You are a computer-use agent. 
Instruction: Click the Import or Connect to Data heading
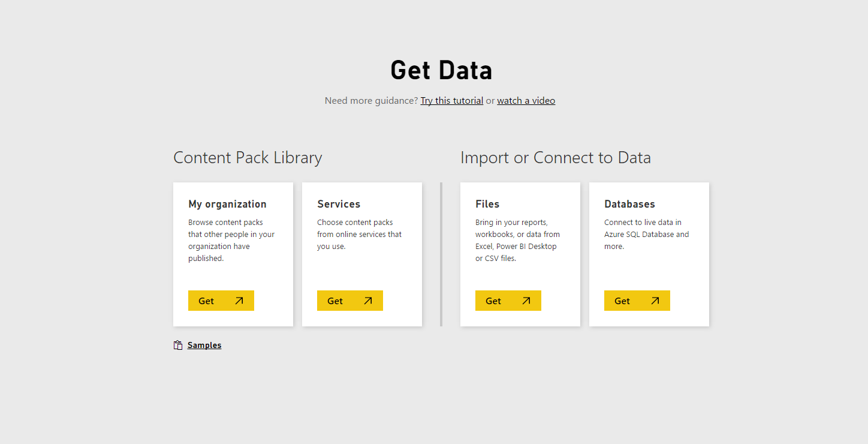point(555,157)
